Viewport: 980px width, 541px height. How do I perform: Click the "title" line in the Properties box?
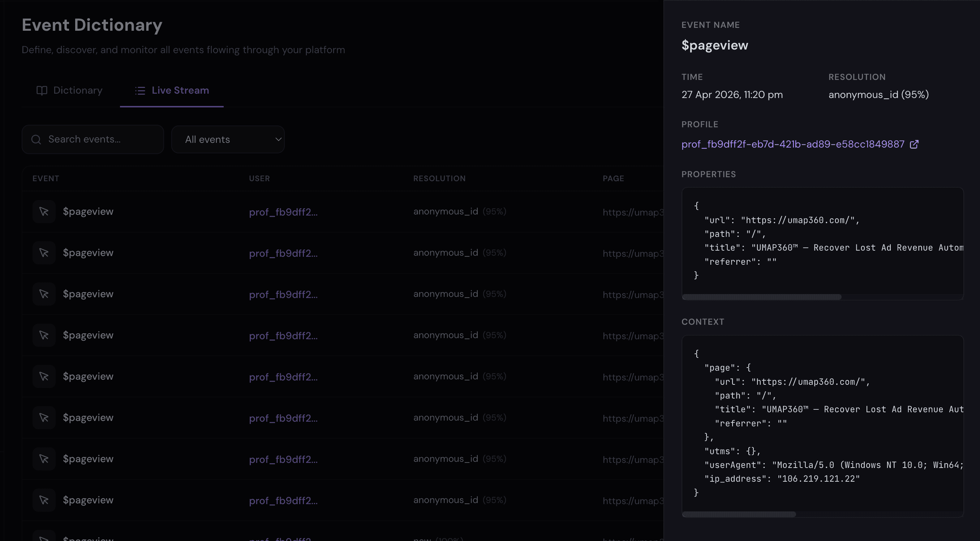(x=834, y=248)
